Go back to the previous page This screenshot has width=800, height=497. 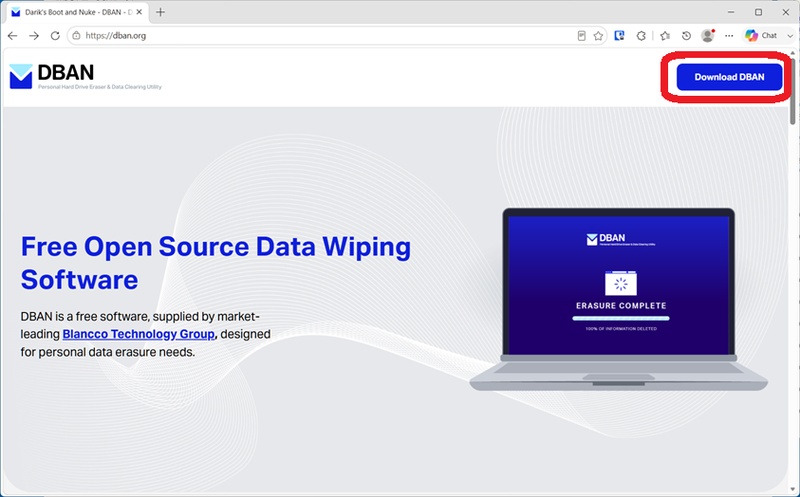(x=13, y=36)
